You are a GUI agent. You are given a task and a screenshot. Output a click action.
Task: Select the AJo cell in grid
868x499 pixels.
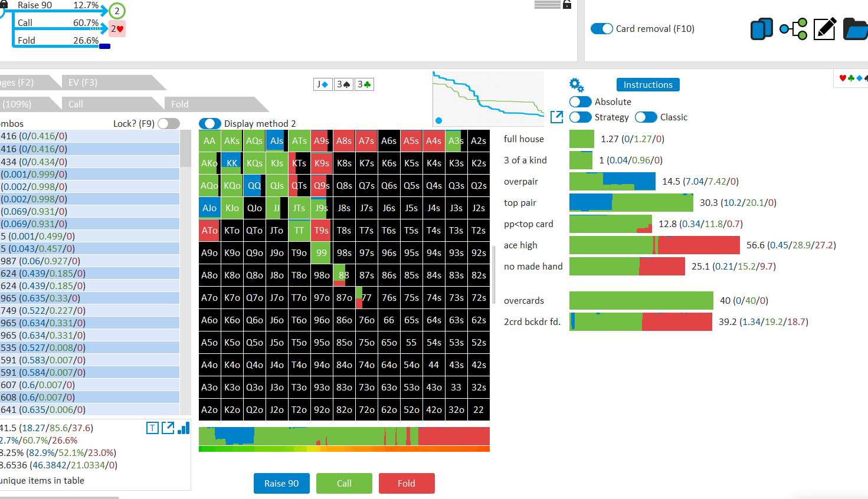point(209,208)
